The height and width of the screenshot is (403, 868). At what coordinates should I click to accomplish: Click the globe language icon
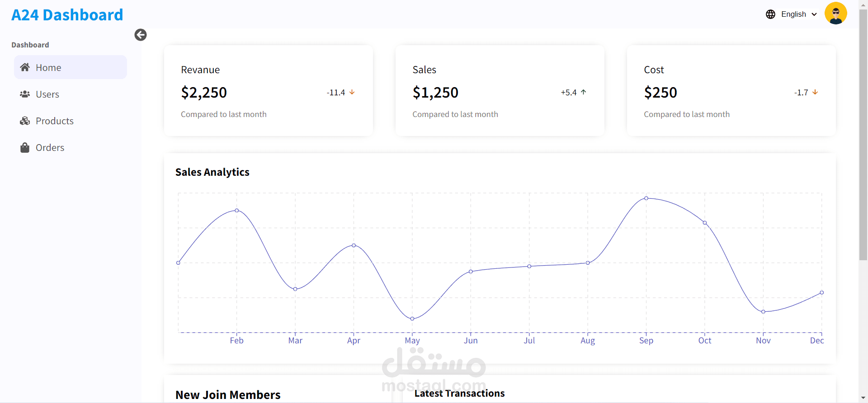pos(771,14)
